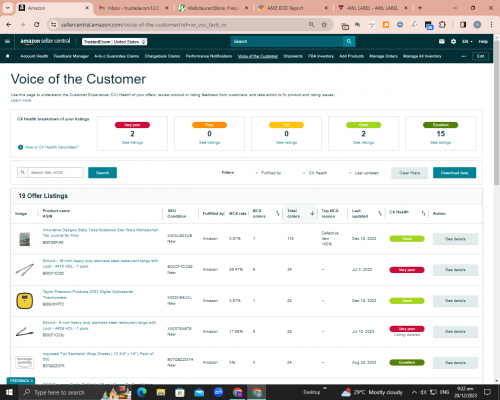Screen dimensions: 500x400
Task: Close the FEEDBACK tab with its x
Action: point(32,381)
